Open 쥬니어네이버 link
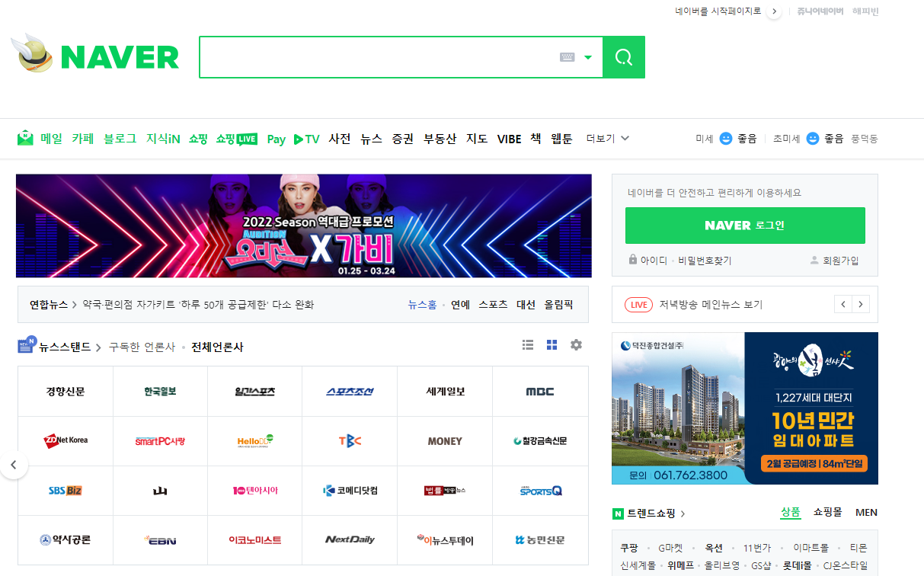The image size is (924, 576). 820,11
